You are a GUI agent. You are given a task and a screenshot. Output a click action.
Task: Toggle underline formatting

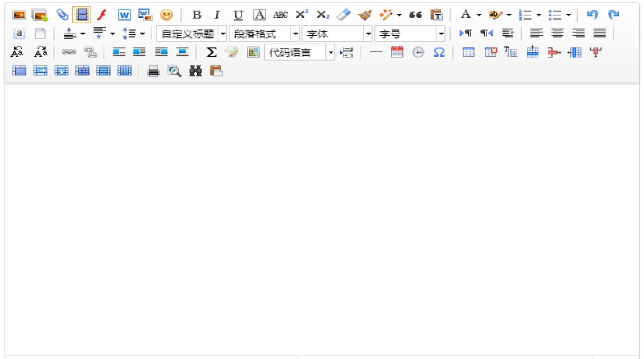point(238,15)
